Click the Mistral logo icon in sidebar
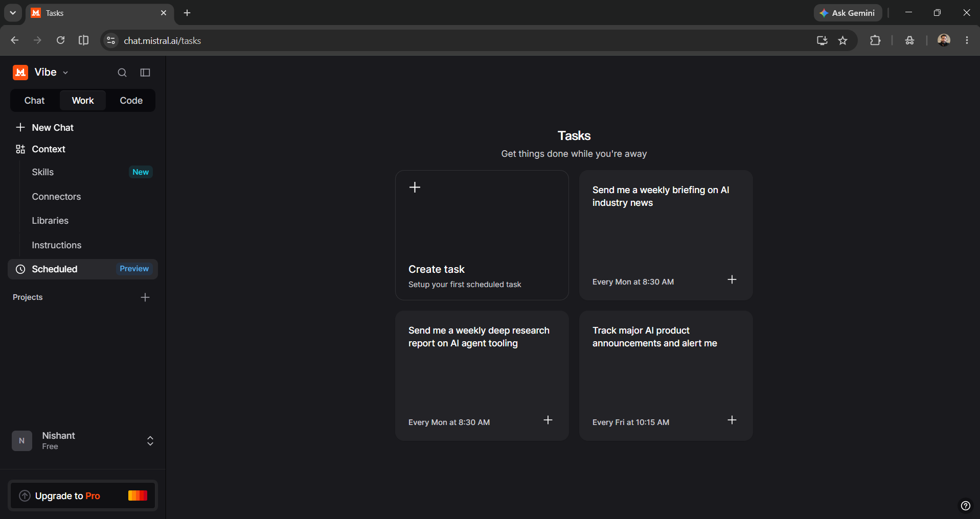The height and width of the screenshot is (519, 980). pos(20,73)
